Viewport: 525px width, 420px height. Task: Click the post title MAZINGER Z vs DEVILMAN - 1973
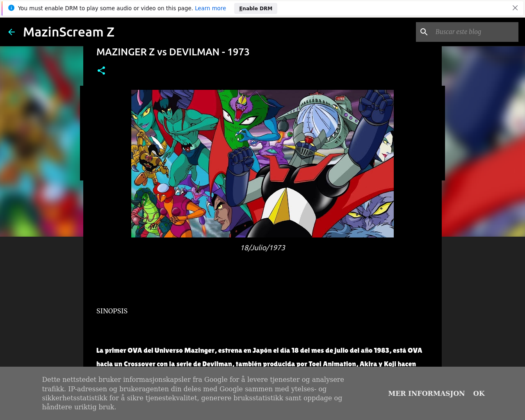[x=173, y=52]
